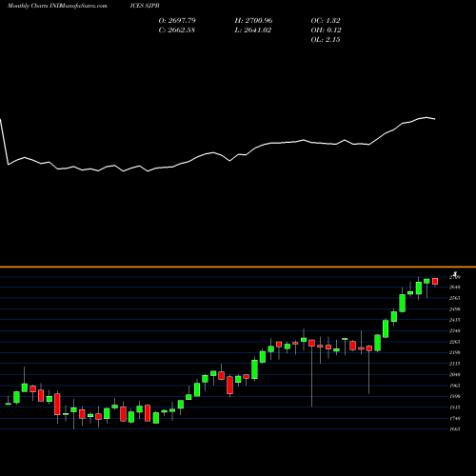
Task: Click the 'Monthly Charts' header text
Action: 28,6
